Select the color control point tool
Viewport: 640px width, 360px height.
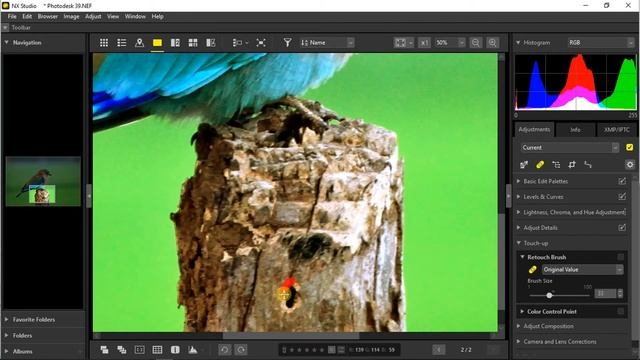coord(556,164)
